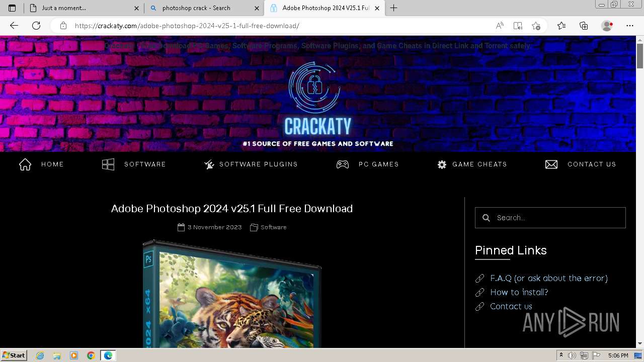Click the page vertical scrollbar thumb

click(640, 55)
